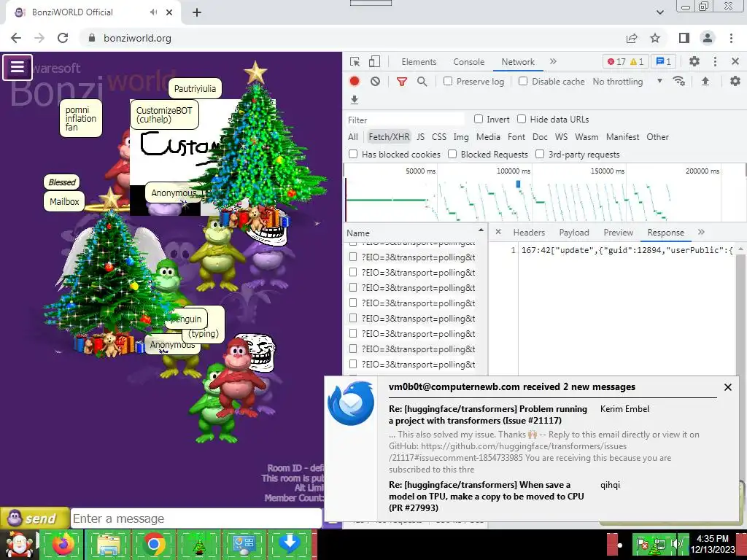The width and height of the screenshot is (747, 560).
Task: Open a new Chrome tab
Action: tap(197, 12)
